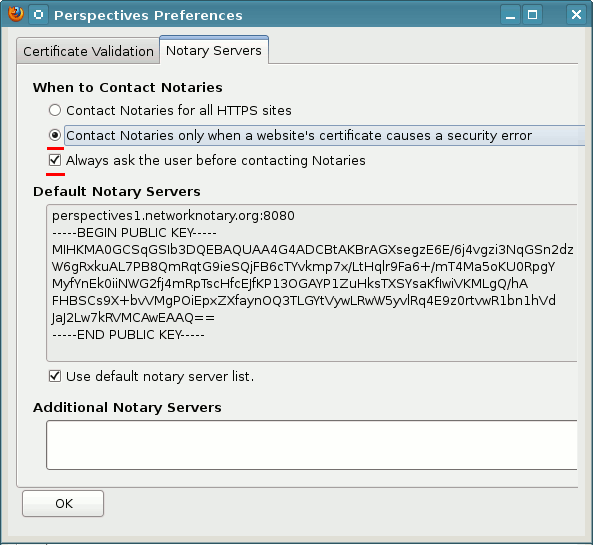Click the When to Contact Notaries heading
593x545 pixels.
[x=127, y=87]
